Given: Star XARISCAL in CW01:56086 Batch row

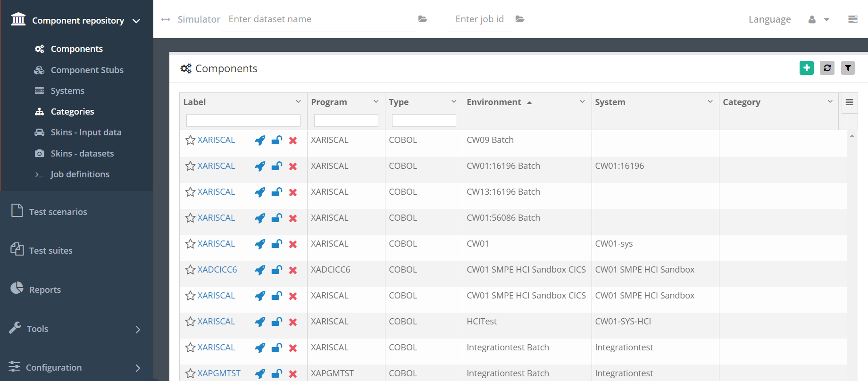Looking at the screenshot, I should tap(190, 218).
